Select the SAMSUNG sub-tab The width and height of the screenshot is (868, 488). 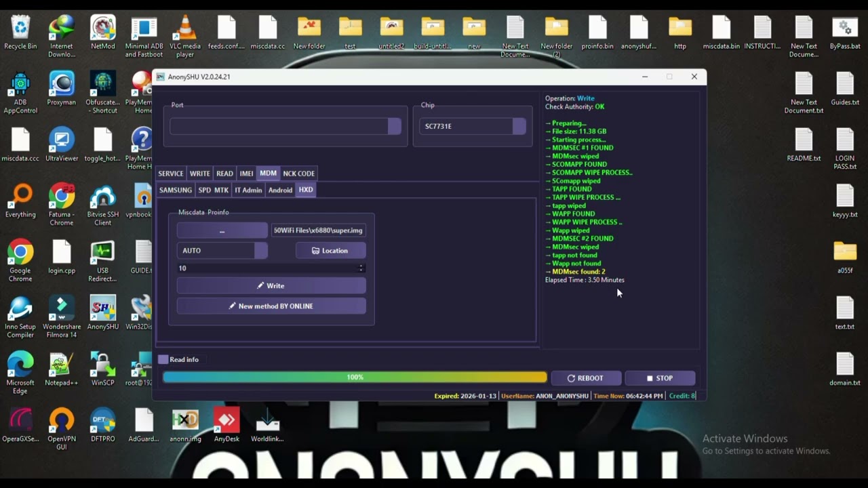176,190
